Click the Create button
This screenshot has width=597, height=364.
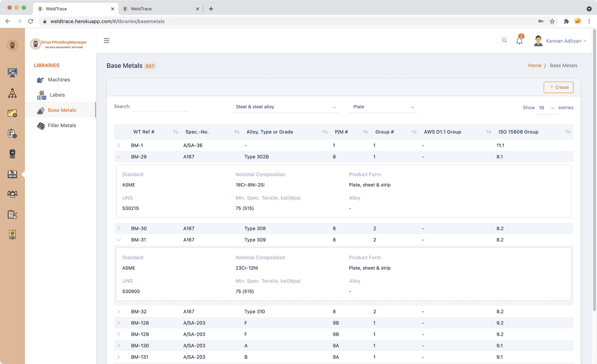click(559, 87)
